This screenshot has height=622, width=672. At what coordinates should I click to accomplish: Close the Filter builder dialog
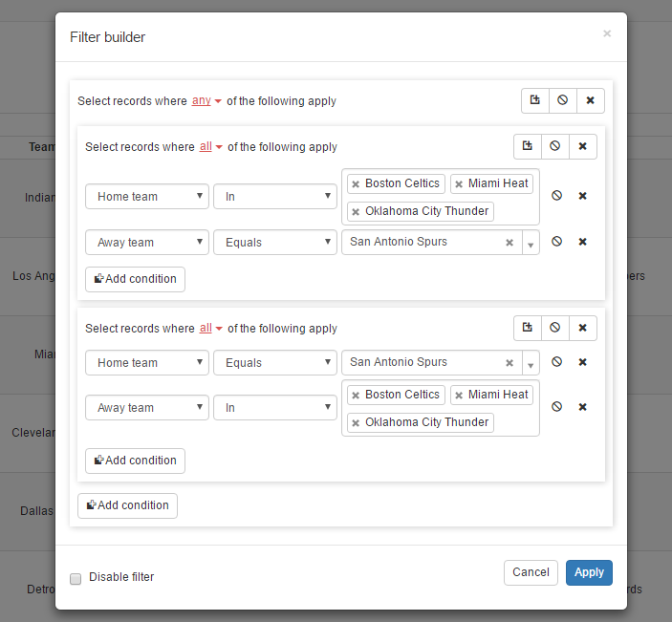point(606,33)
